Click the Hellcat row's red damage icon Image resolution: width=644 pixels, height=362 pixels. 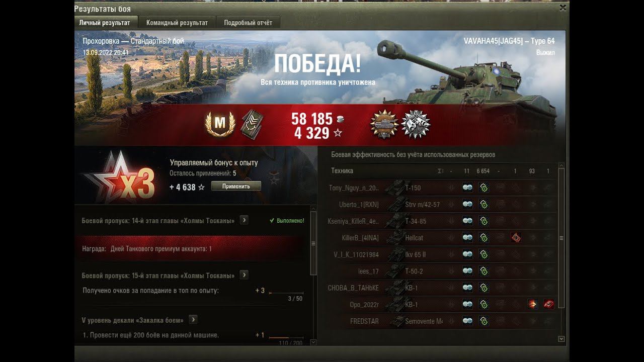click(516, 238)
